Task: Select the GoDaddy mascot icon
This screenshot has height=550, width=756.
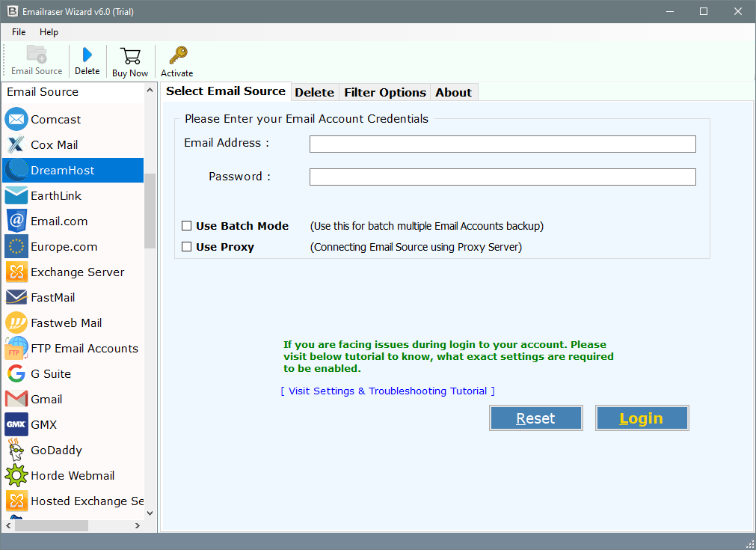Action: [16, 450]
